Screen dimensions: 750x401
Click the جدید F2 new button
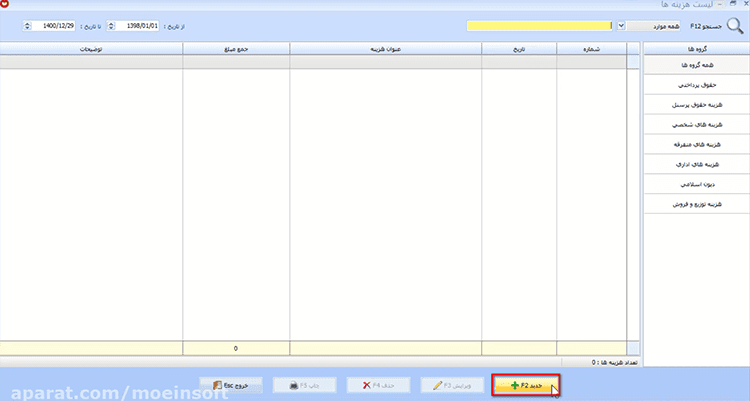(x=526, y=385)
